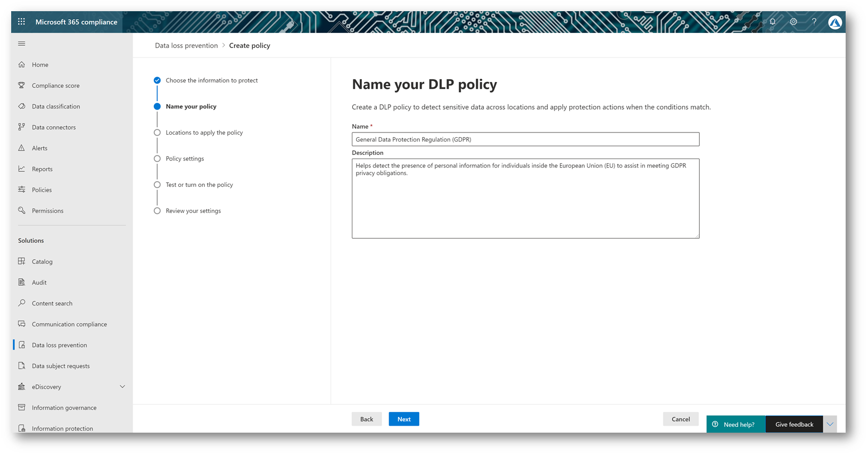Open Reports from the sidebar
This screenshot has height=455, width=868.
point(42,169)
